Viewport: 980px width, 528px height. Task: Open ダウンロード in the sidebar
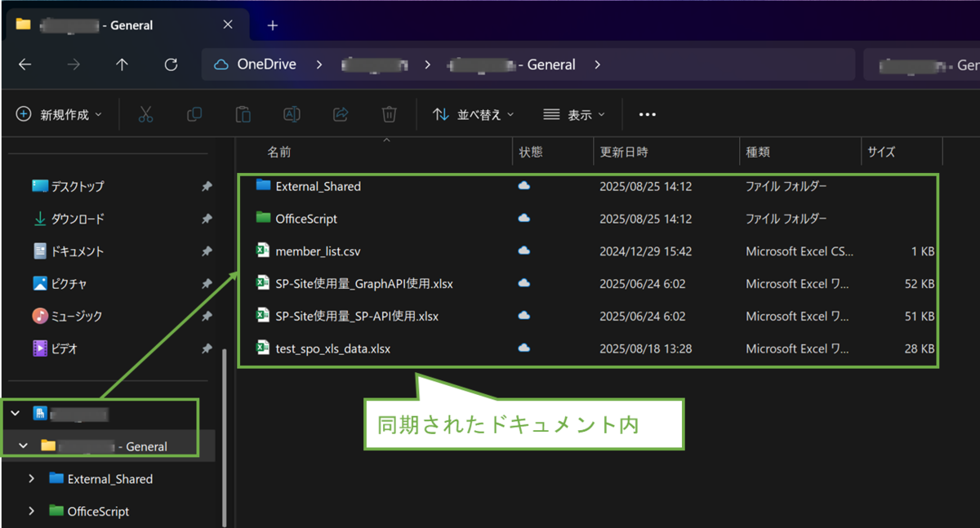(78, 219)
